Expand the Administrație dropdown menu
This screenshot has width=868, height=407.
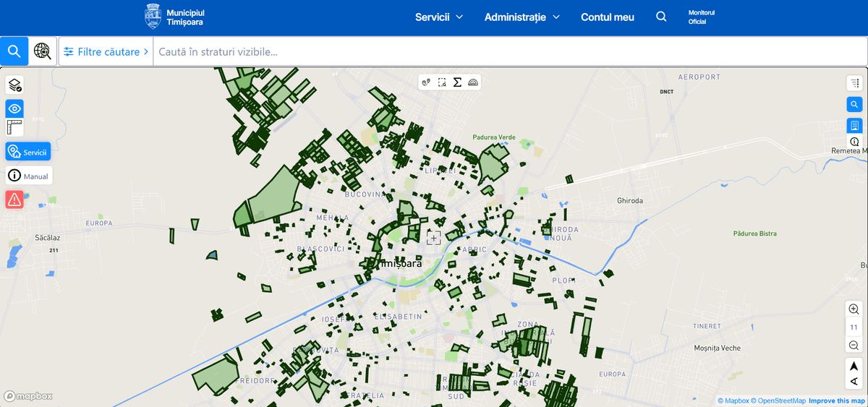coord(522,17)
